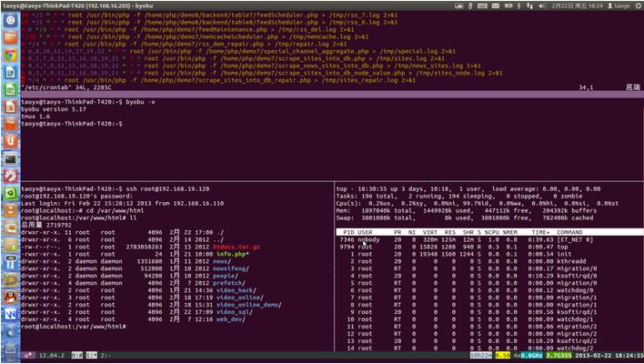The width and height of the screenshot is (644, 364).
Task: Open the sound volume indicator
Action: tap(542, 5)
